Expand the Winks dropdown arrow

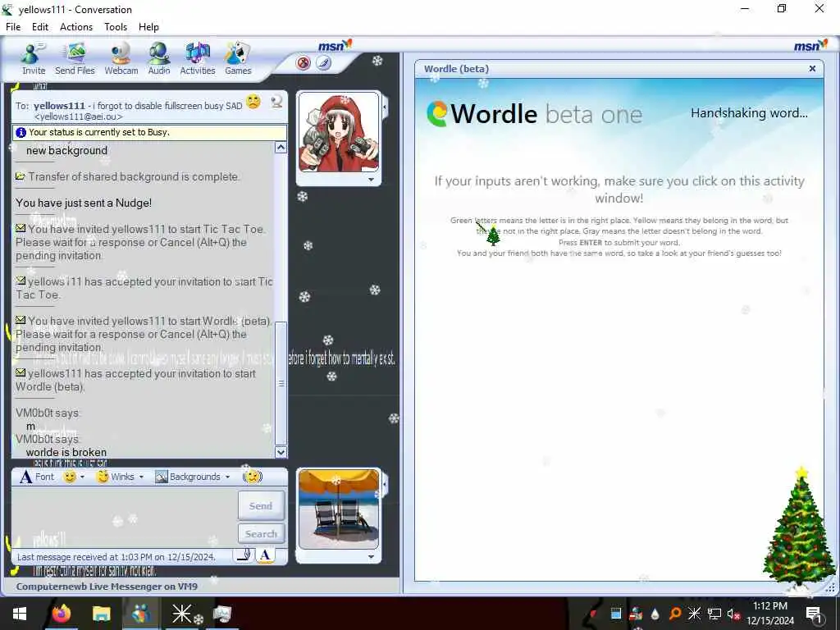point(141,477)
